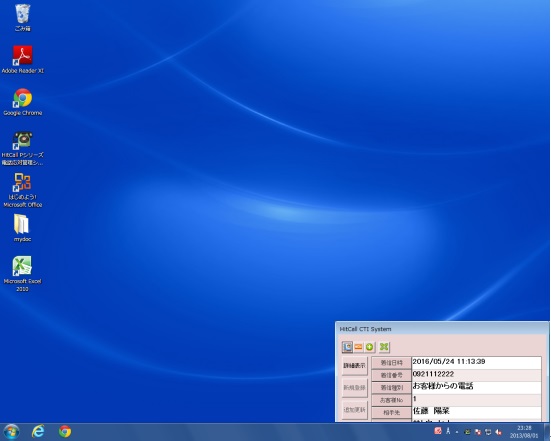
Task: Select the Microsoft Excel 2010 shortcut
Action: click(x=22, y=273)
